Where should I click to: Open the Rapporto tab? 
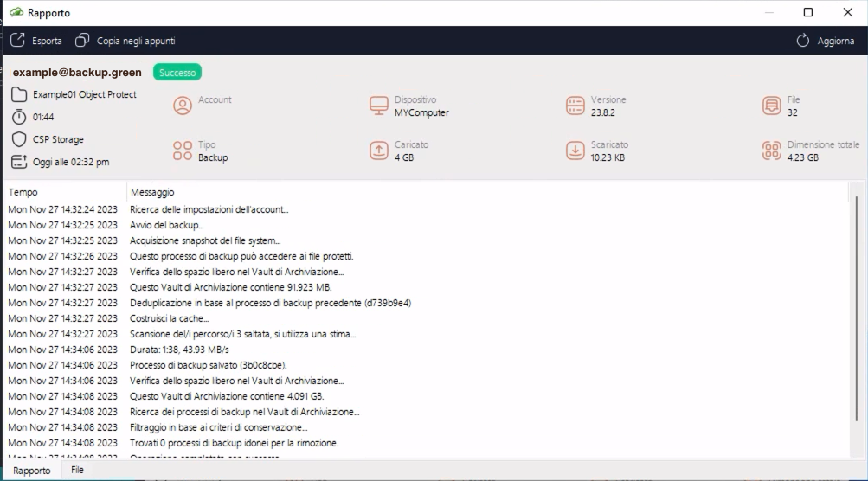click(32, 470)
